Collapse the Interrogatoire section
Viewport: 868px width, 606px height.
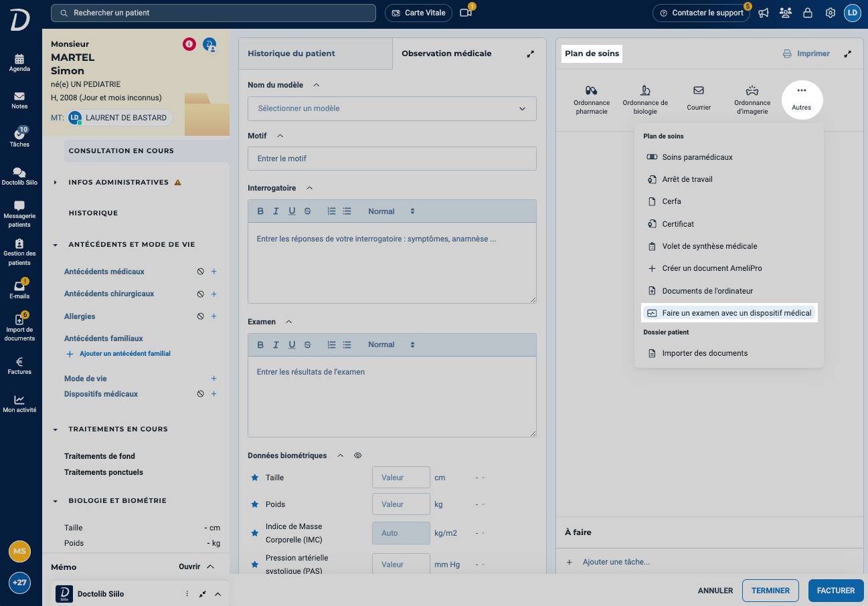[x=309, y=188]
